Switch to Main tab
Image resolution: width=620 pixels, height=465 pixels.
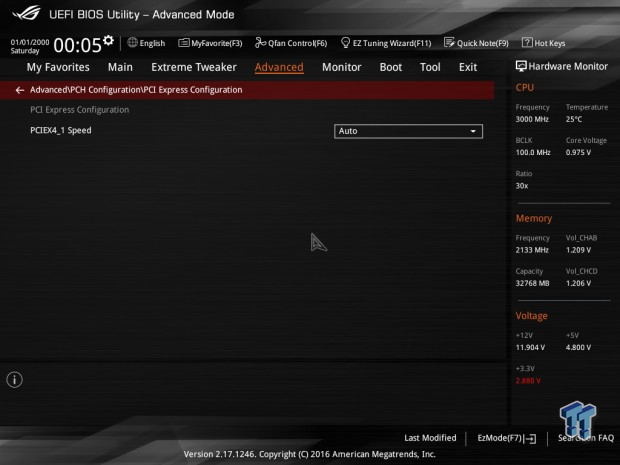coord(120,67)
